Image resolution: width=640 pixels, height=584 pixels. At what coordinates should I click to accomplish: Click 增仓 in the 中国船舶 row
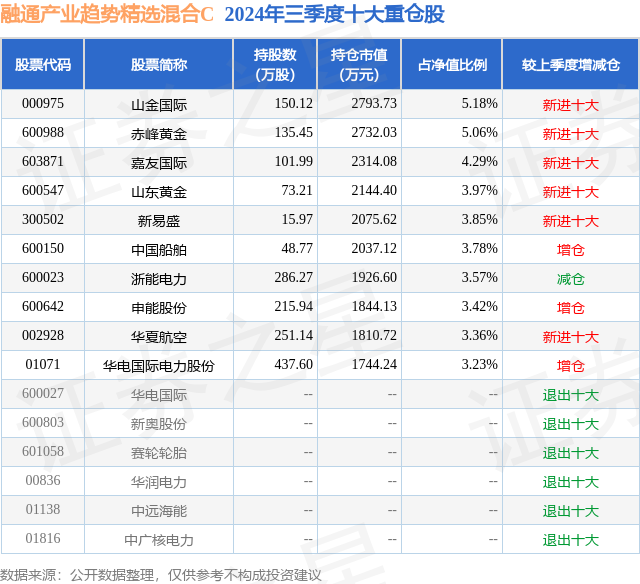pyautogui.click(x=571, y=250)
